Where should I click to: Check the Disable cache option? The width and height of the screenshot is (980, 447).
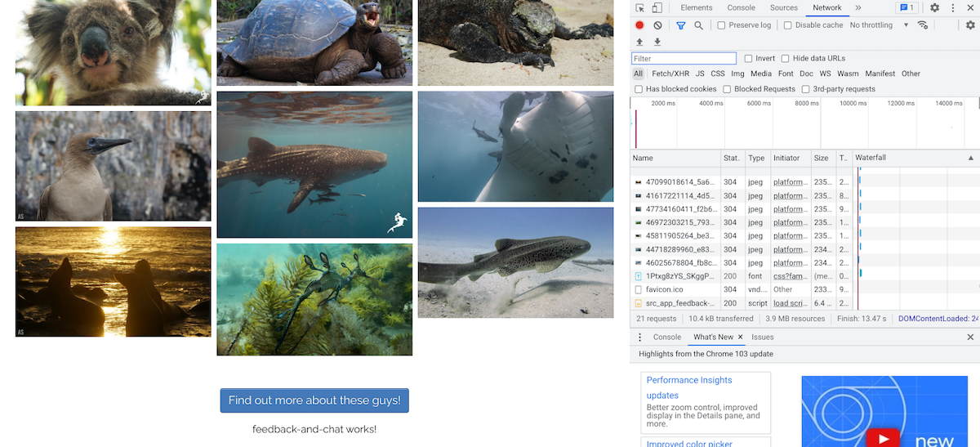(788, 25)
